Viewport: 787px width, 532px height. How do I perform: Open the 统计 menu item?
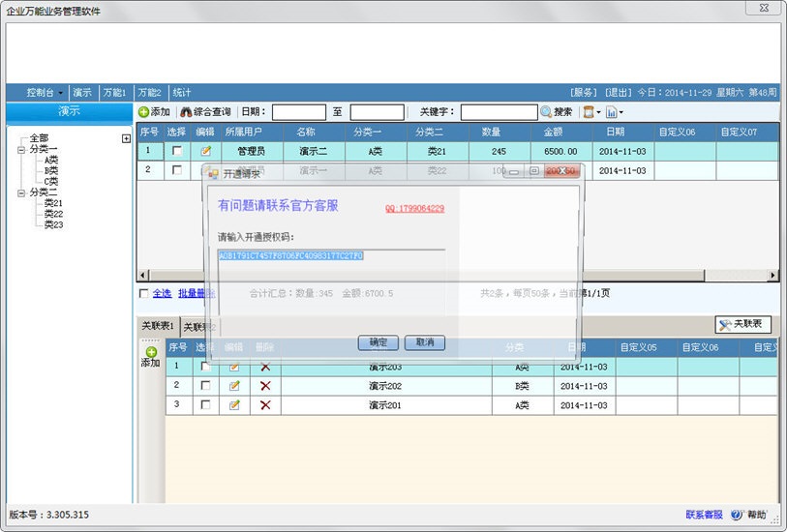182,92
